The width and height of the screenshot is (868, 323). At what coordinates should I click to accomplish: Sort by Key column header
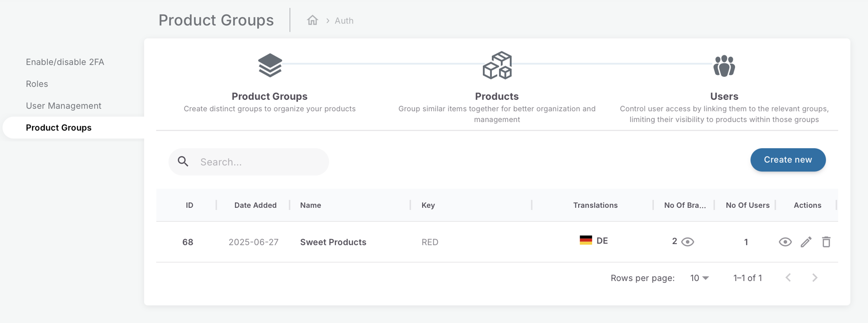click(x=428, y=205)
